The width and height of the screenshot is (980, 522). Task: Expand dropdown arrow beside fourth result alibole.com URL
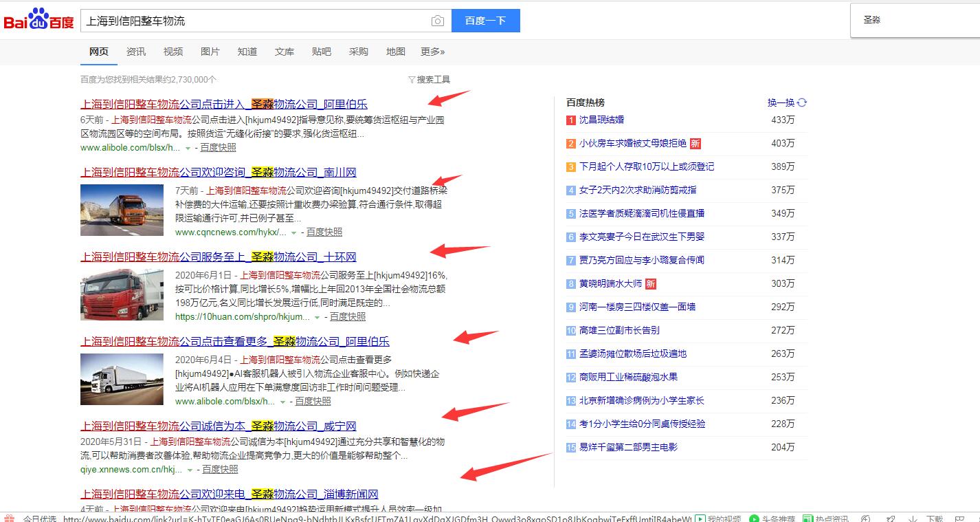(282, 402)
